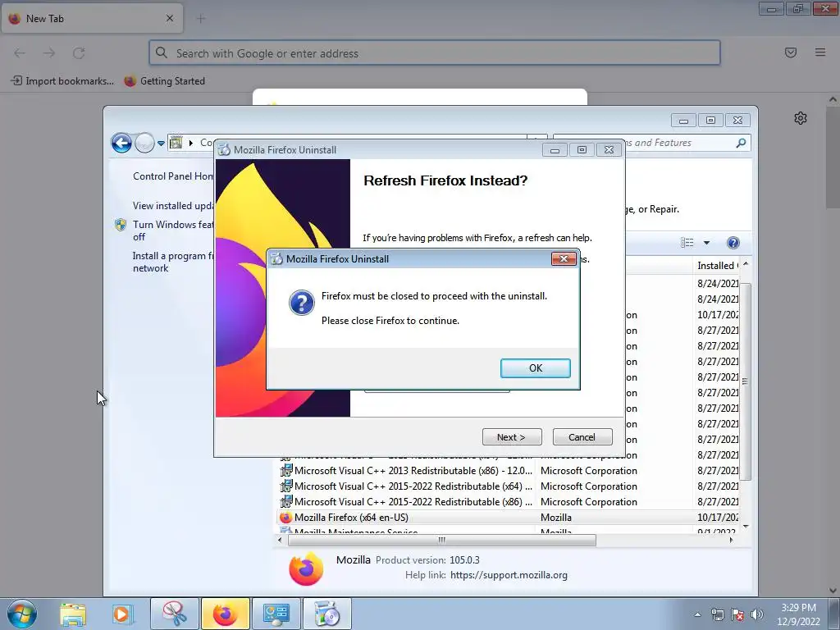Click the volume speaker tray icon
This screenshot has height=630, width=840.
coord(757,614)
